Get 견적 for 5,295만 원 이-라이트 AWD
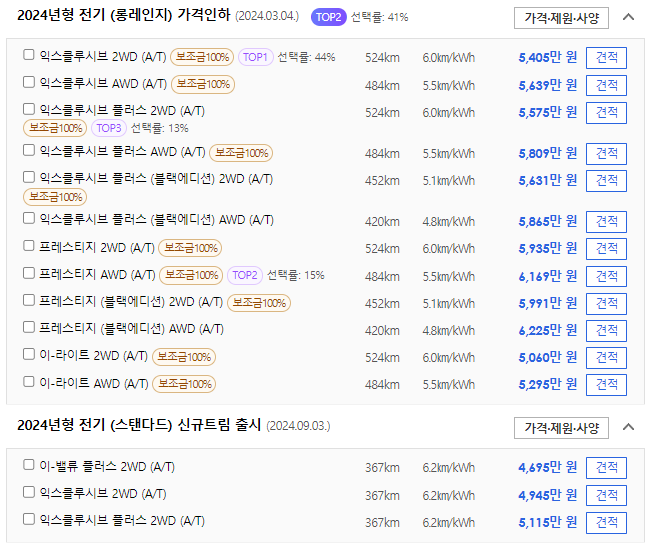Screen dimensions: 654x554 point(606,385)
